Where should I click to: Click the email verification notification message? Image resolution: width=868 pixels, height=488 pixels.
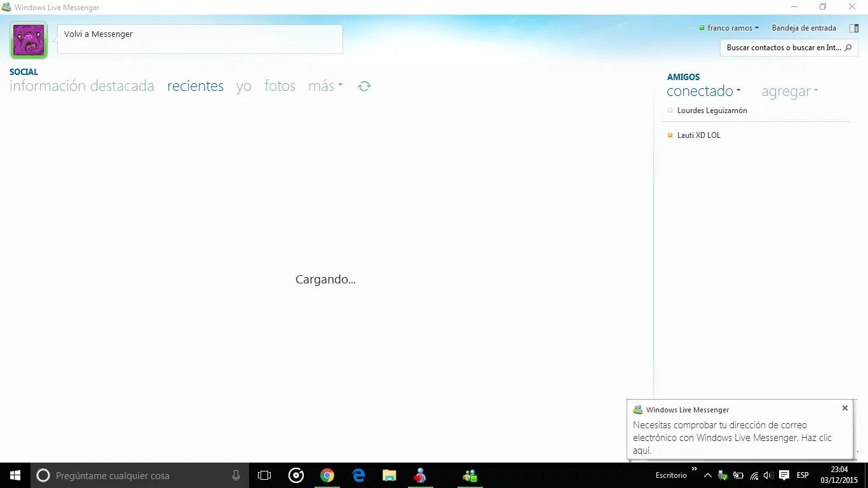[733, 438]
